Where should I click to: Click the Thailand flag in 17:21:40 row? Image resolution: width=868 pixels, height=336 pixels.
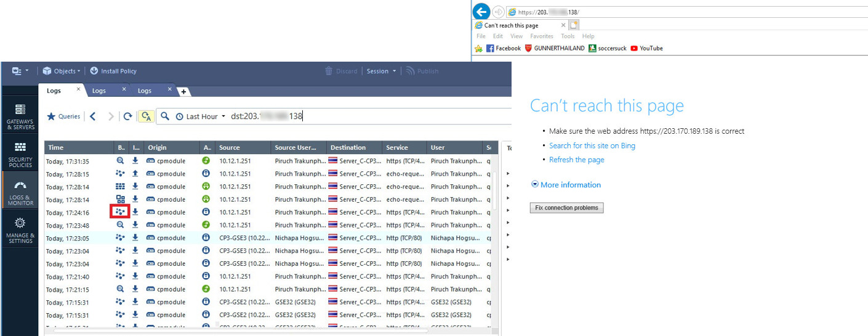tap(333, 276)
